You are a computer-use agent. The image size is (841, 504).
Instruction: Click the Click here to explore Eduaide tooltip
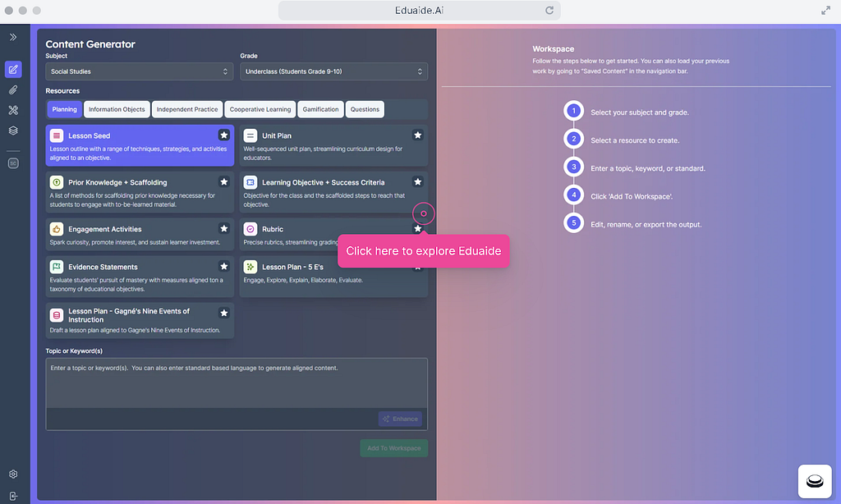(423, 251)
